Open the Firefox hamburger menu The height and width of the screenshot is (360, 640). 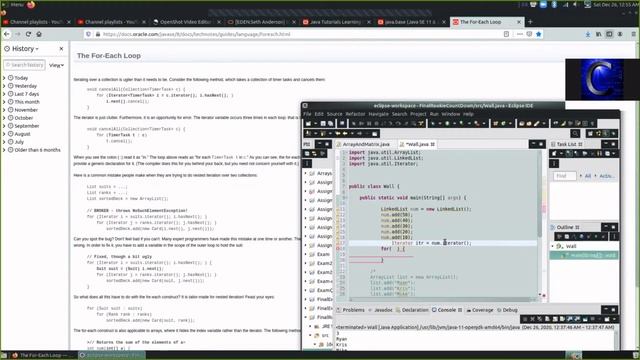(633, 34)
